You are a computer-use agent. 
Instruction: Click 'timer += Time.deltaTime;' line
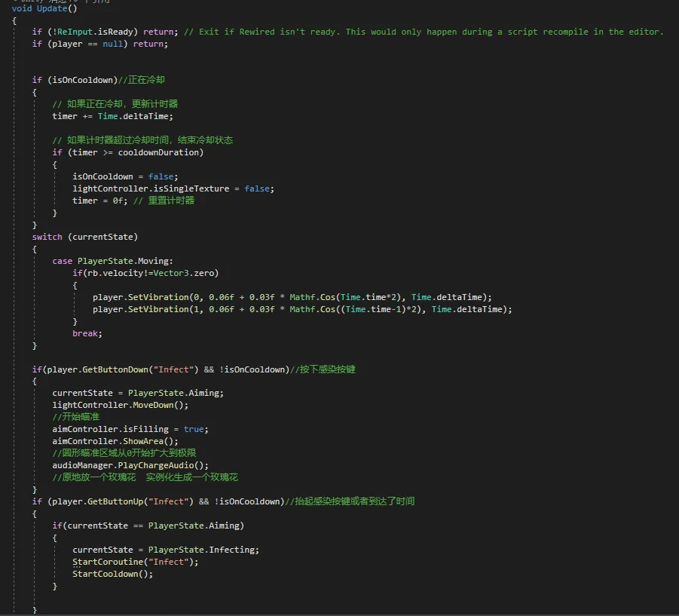click(x=112, y=117)
